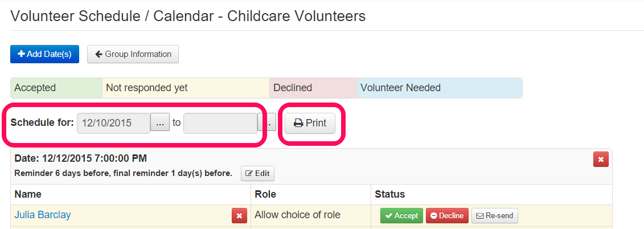Open the end date picker ellipsis button
The height and width of the screenshot is (229, 644).
coord(268,122)
